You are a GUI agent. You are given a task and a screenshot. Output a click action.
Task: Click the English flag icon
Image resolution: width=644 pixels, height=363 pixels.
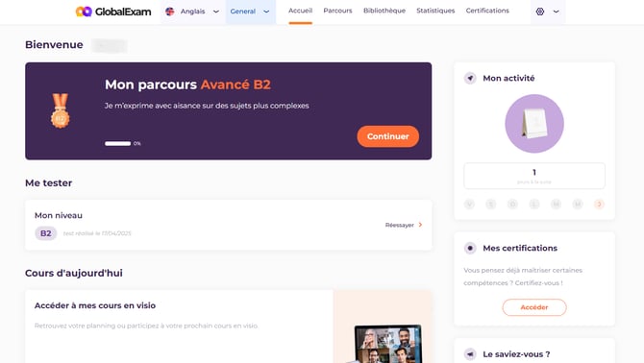169,12
